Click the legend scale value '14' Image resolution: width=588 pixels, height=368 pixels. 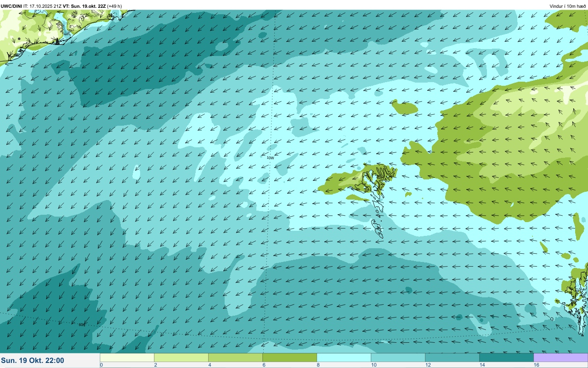pyautogui.click(x=482, y=365)
